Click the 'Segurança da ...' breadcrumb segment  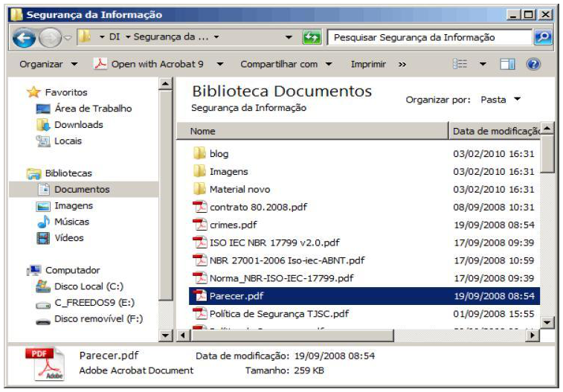(170, 36)
